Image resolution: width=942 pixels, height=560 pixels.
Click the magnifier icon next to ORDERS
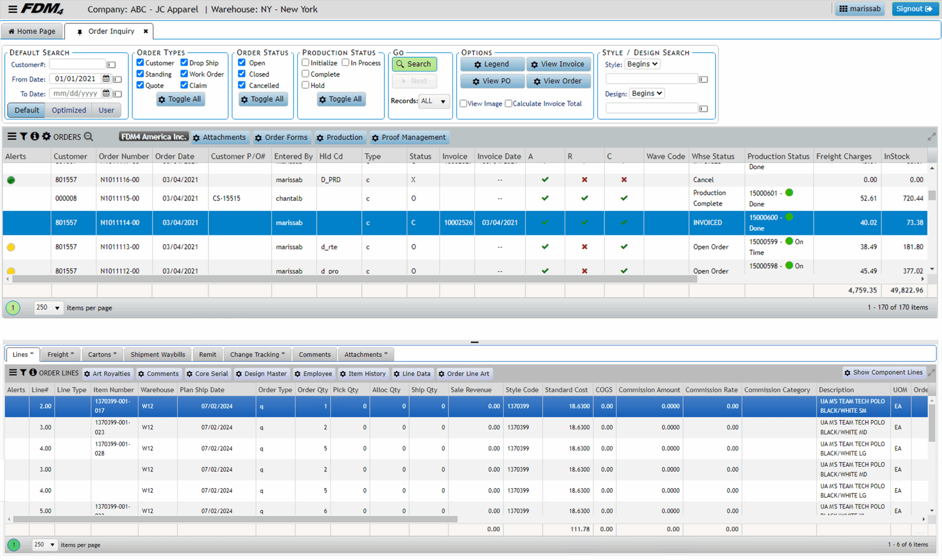pos(88,137)
